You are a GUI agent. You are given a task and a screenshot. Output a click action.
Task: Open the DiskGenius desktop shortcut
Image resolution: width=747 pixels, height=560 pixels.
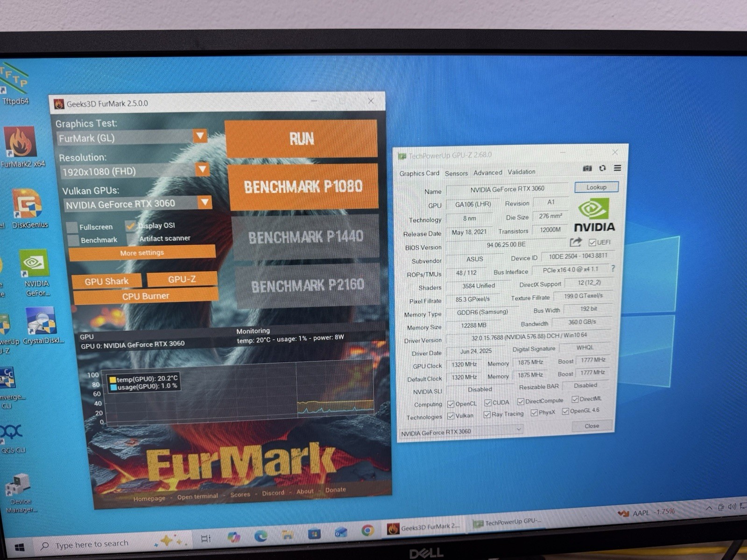pyautogui.click(x=29, y=209)
